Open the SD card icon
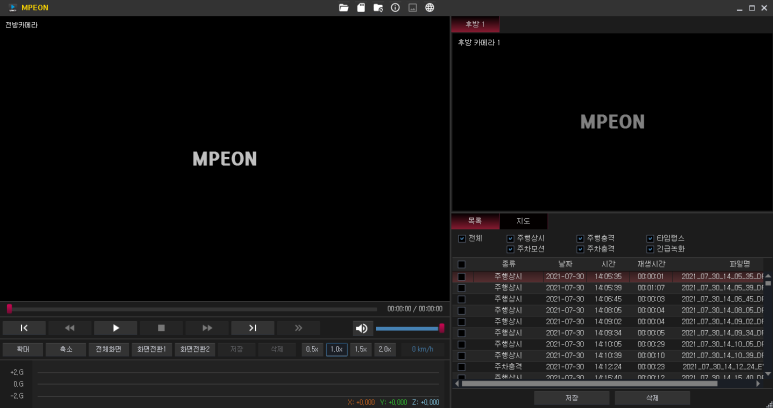 pyautogui.click(x=361, y=8)
